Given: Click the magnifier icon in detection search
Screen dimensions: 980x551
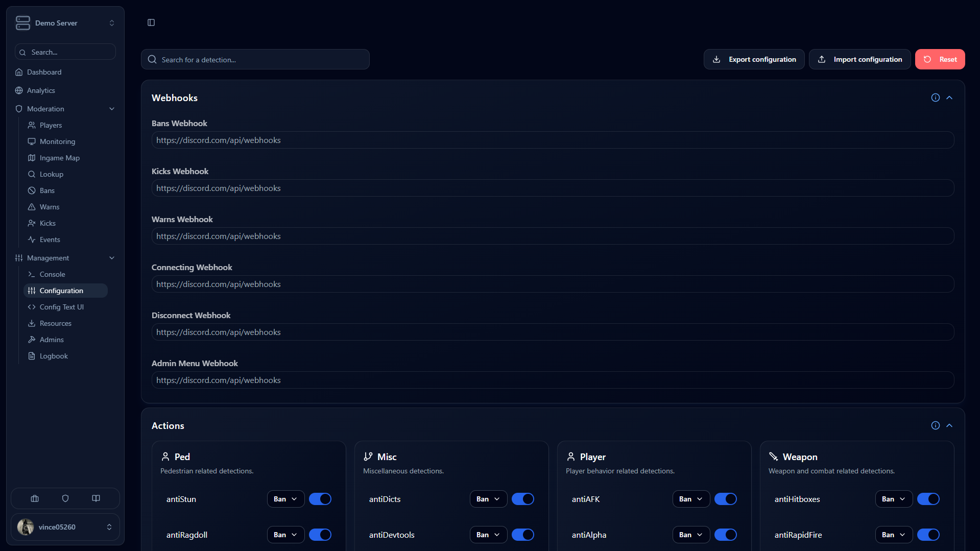Looking at the screenshot, I should 152,59.
